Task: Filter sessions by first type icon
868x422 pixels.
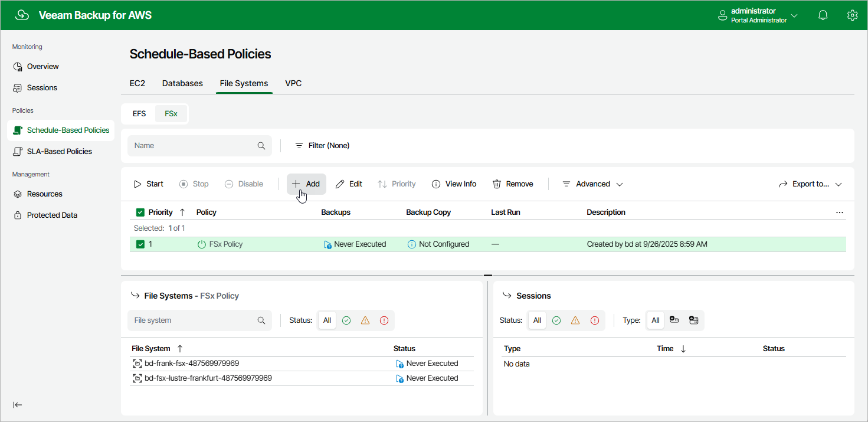Action: [674, 320]
